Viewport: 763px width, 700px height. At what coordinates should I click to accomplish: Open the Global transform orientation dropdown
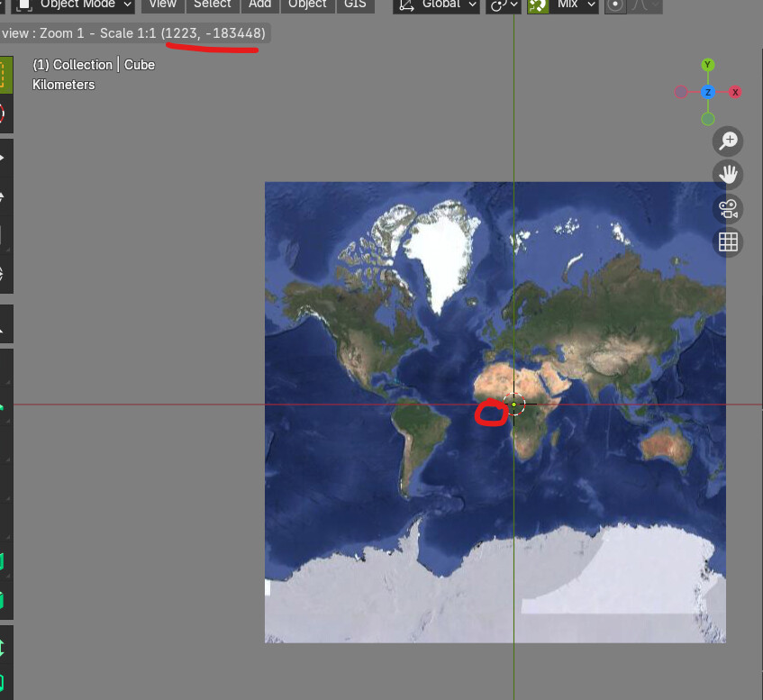(x=435, y=5)
